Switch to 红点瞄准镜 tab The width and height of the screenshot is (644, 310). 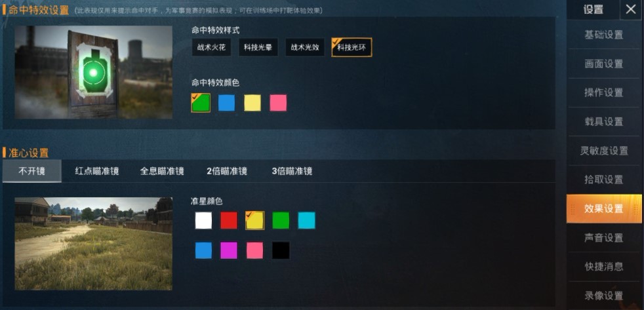pyautogui.click(x=97, y=171)
